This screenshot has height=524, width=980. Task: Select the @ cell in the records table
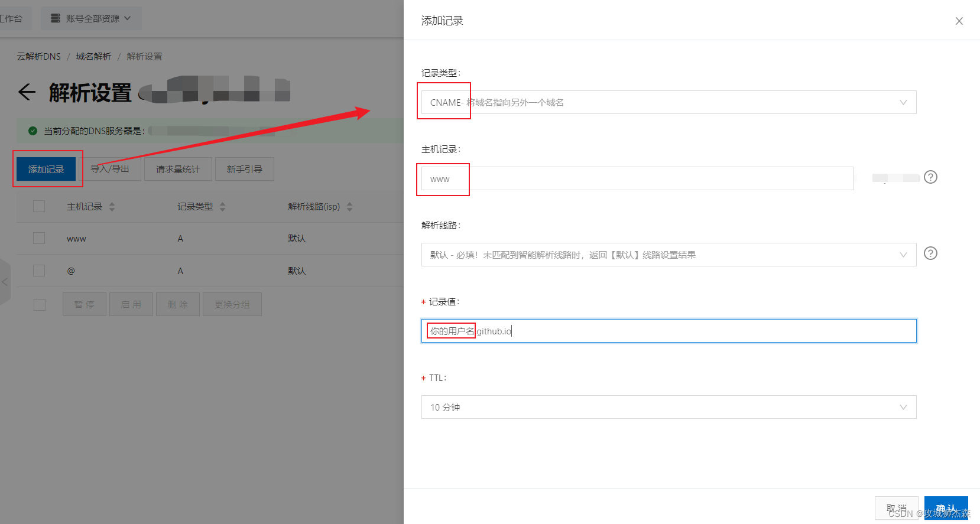pyautogui.click(x=71, y=271)
